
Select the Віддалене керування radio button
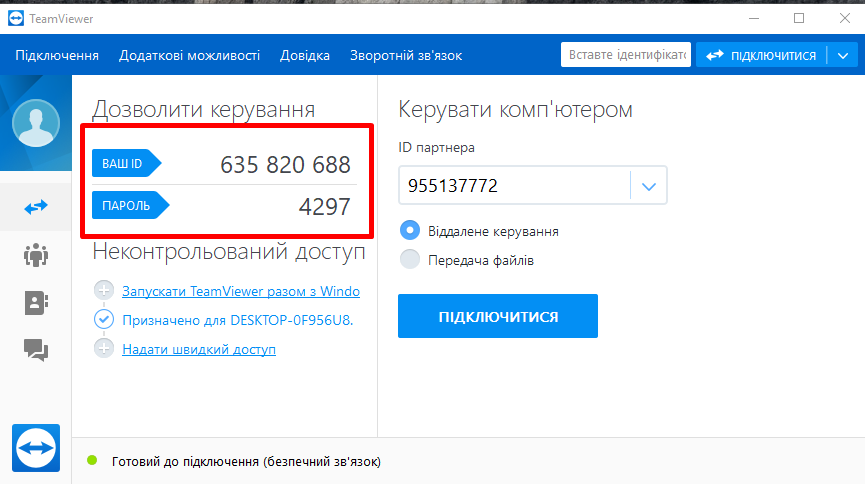pos(409,231)
